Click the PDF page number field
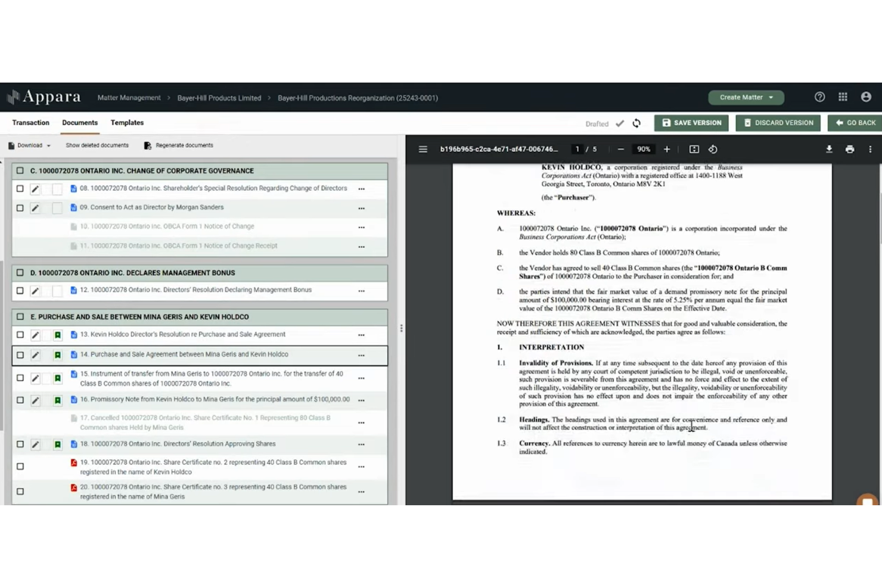This screenshot has height=588, width=882. click(x=577, y=150)
